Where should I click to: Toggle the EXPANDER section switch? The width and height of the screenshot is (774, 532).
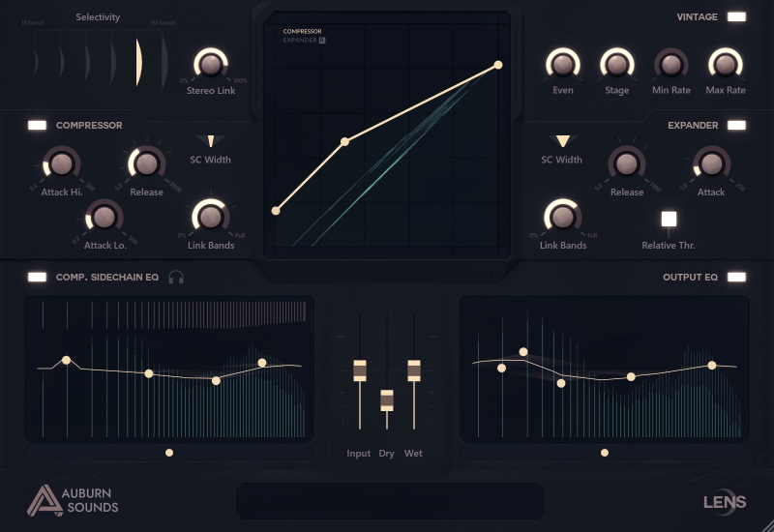tap(736, 125)
